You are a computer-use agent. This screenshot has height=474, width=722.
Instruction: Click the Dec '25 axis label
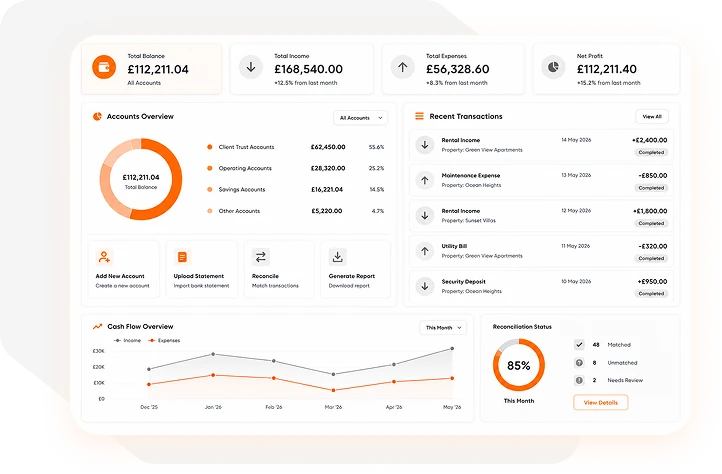pos(149,407)
